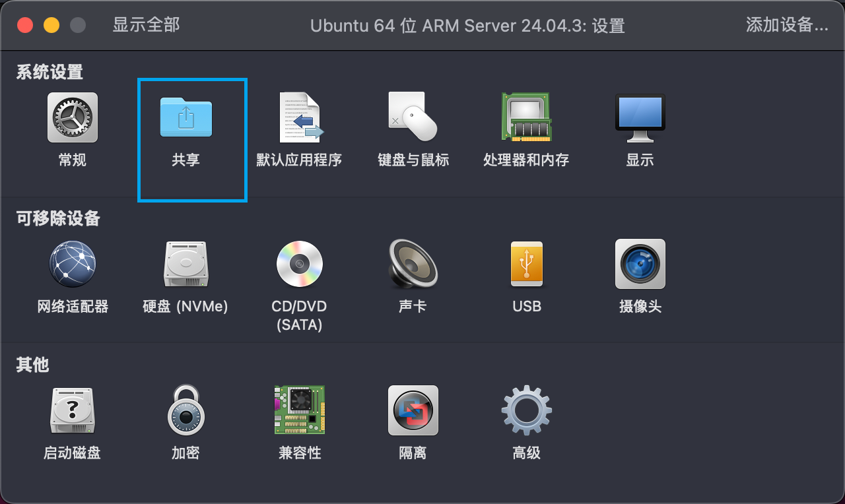The image size is (845, 504).
Task: Open the 常规 general settings icon
Action: click(x=73, y=117)
